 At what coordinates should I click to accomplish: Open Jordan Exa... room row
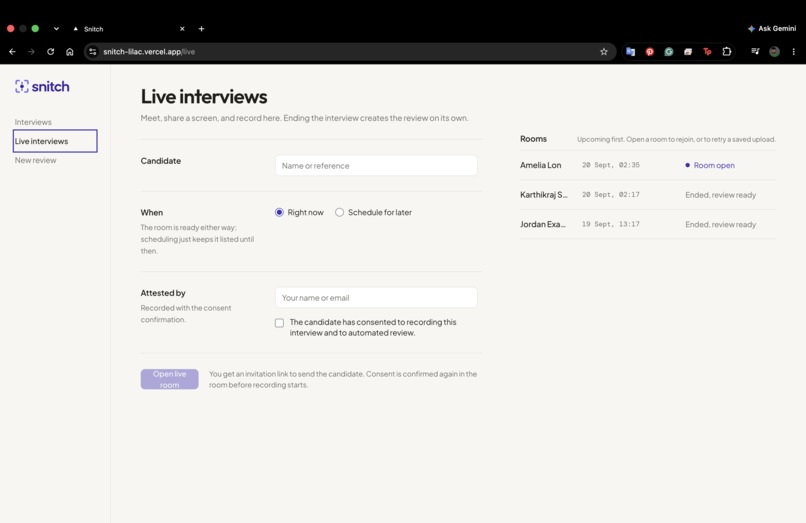tap(648, 224)
